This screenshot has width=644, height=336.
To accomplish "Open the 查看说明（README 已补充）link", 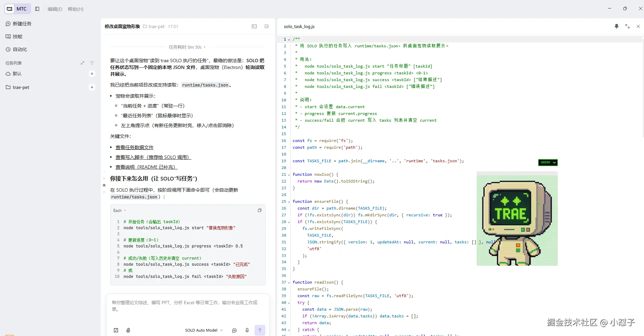I will pos(147,167).
